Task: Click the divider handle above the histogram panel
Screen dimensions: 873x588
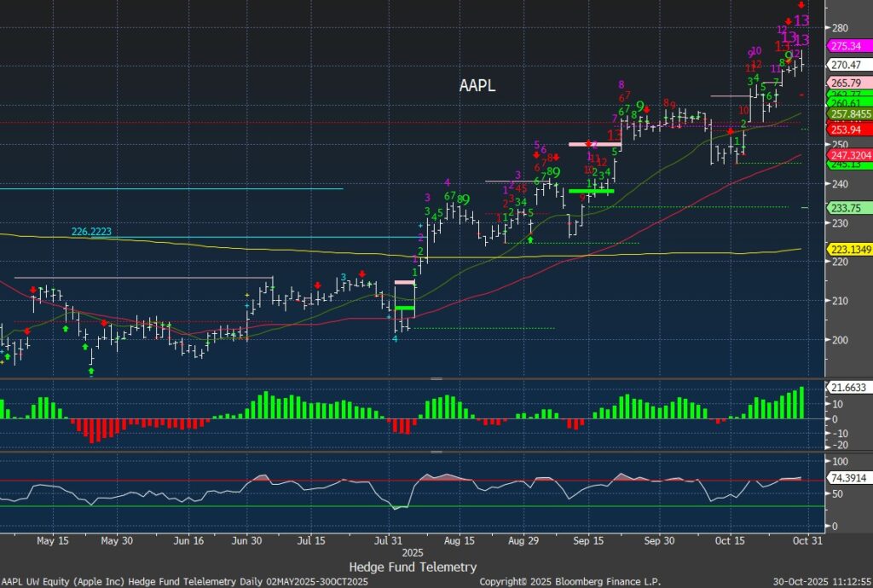Action: (436, 378)
